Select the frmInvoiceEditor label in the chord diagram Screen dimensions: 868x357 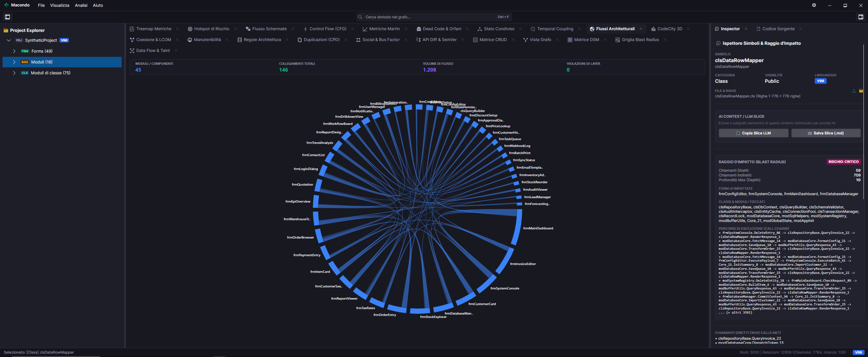click(523, 264)
